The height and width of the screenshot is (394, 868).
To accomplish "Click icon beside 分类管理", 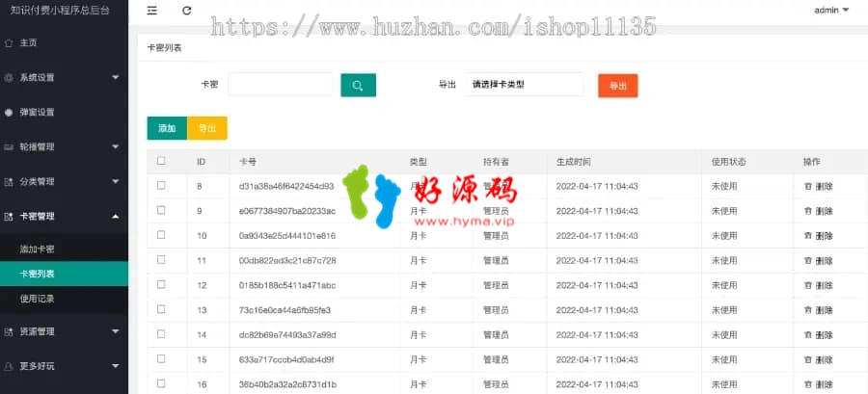I will (9, 182).
